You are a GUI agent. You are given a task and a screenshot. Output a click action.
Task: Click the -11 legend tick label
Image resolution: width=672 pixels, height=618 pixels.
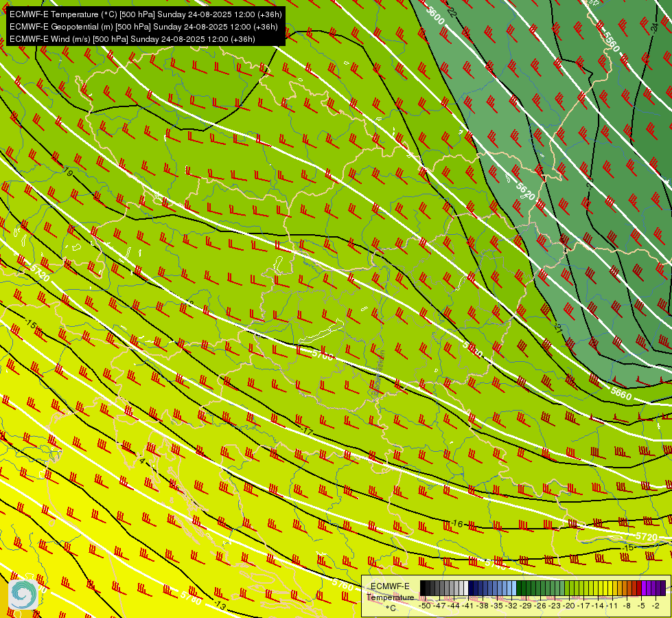point(613,606)
